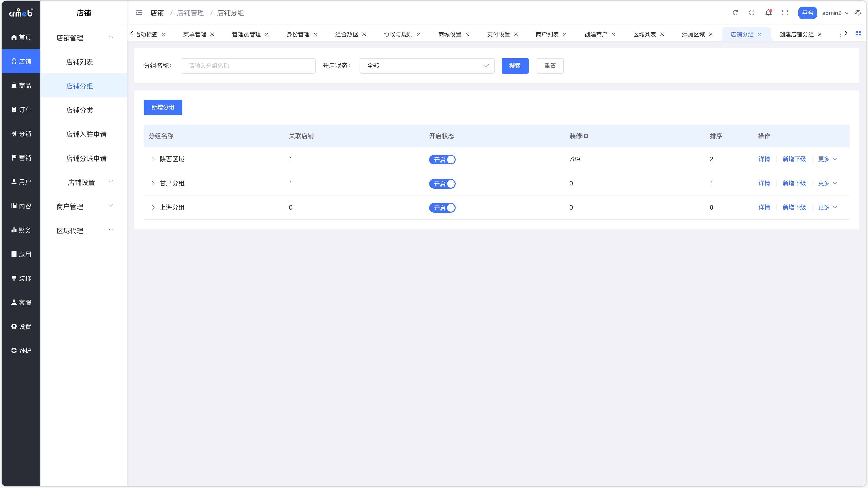Click the refresh icon in top bar
Viewport: 868px width, 488px height.
[x=735, y=13]
